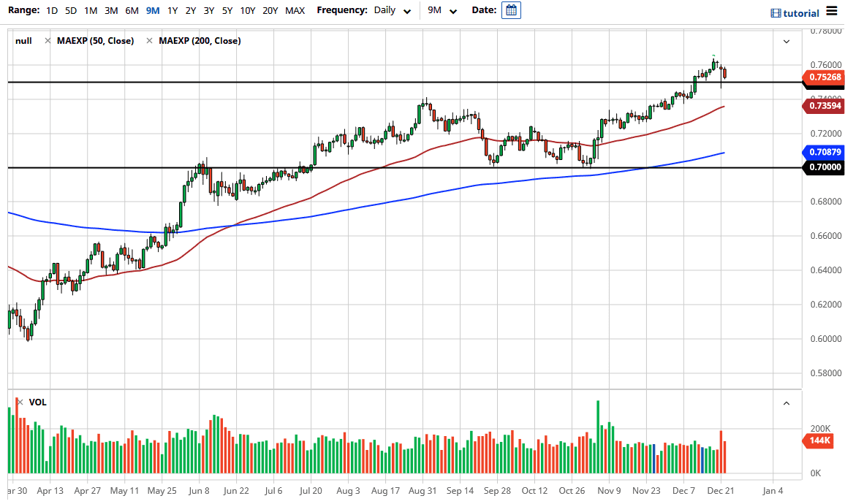The height and width of the screenshot is (504, 845).
Task: Click the 144K volume value label
Action: 818,440
